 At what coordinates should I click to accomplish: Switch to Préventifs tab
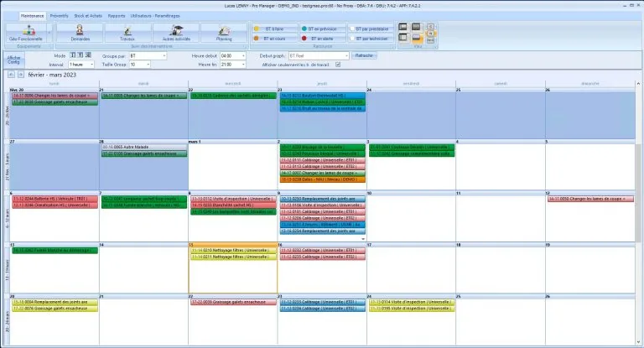click(60, 16)
